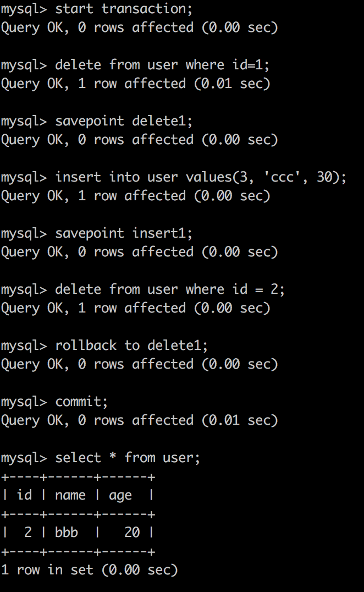The width and height of the screenshot is (364, 592).
Task: Click the 'start transaction;' command text
Action: [124, 9]
